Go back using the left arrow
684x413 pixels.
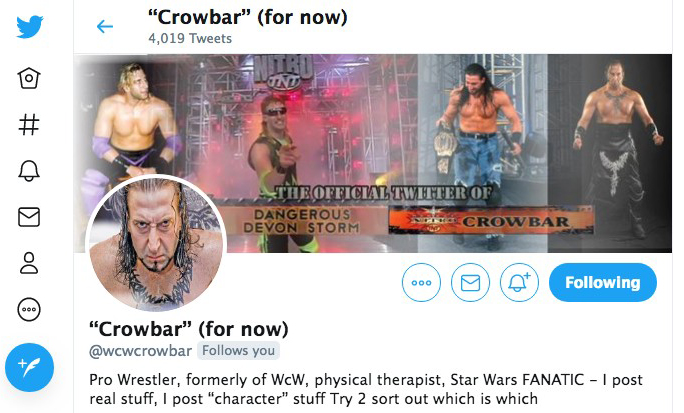coord(105,27)
